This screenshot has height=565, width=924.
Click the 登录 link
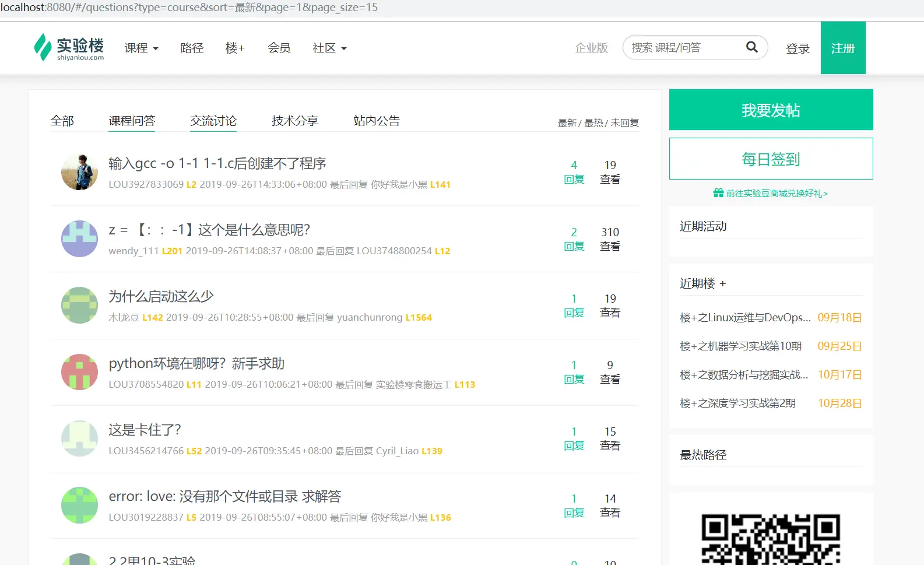[797, 48]
